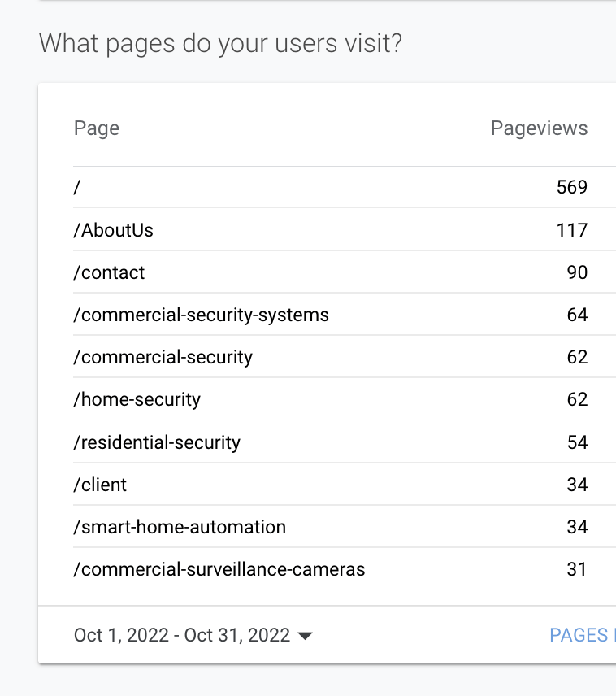Click the Page column header
The height and width of the screenshot is (696, 616).
[x=97, y=128]
